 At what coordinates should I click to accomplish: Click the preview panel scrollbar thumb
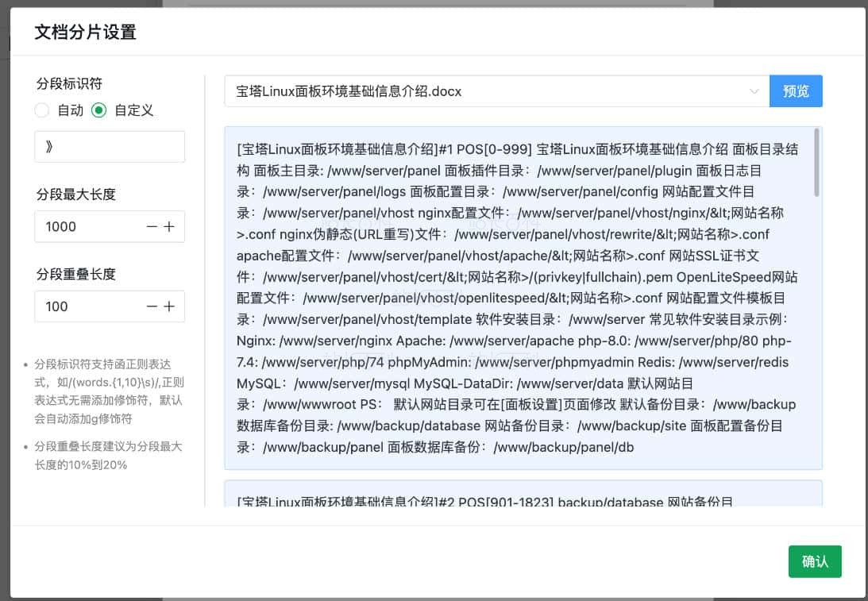coord(816,163)
